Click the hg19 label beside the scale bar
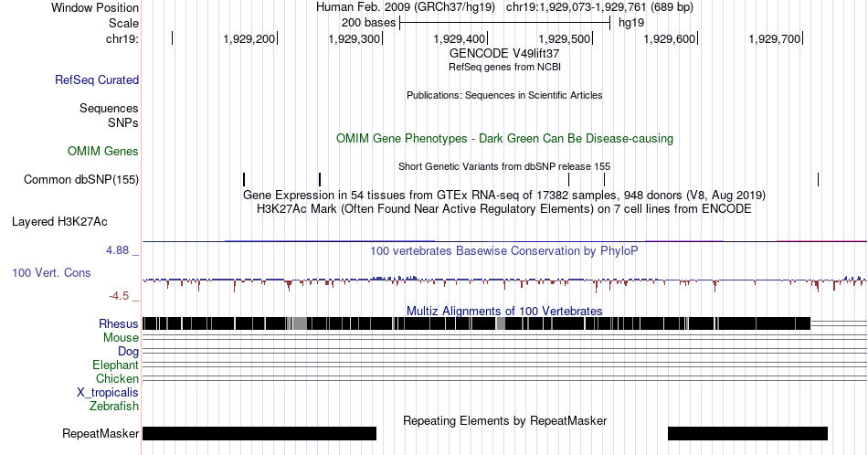868x455 pixels. pos(631,23)
